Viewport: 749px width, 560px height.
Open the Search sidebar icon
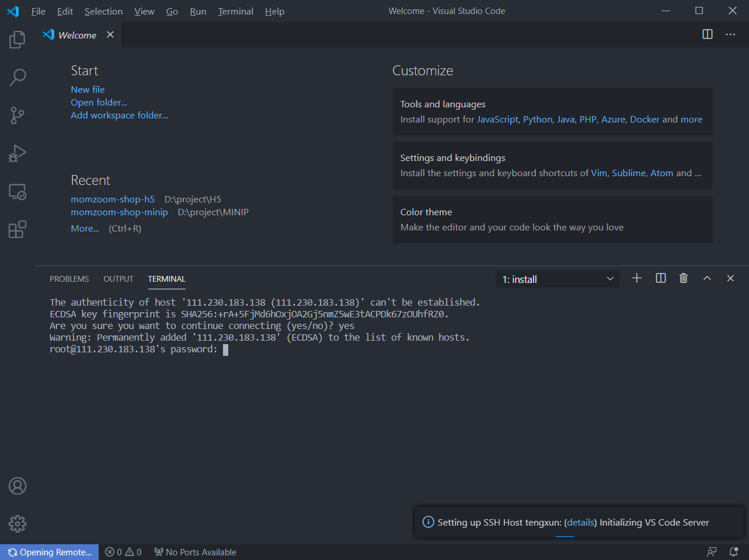[x=17, y=76]
